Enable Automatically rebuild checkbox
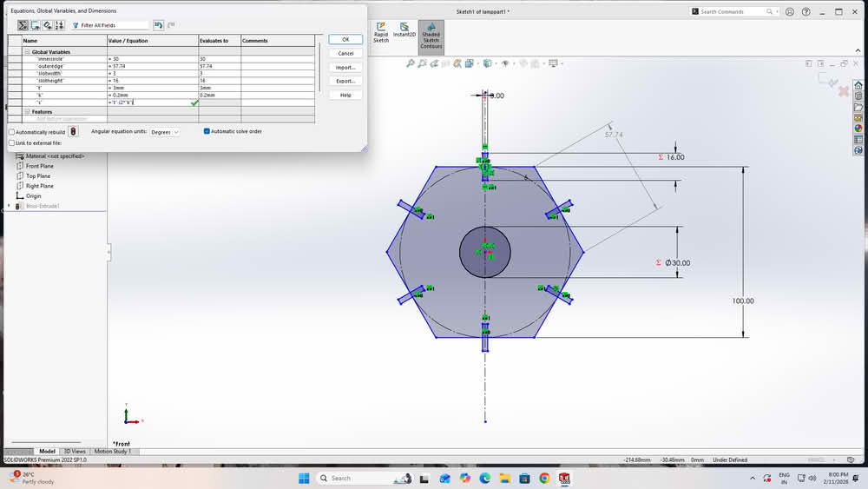868x489 pixels. (11, 132)
